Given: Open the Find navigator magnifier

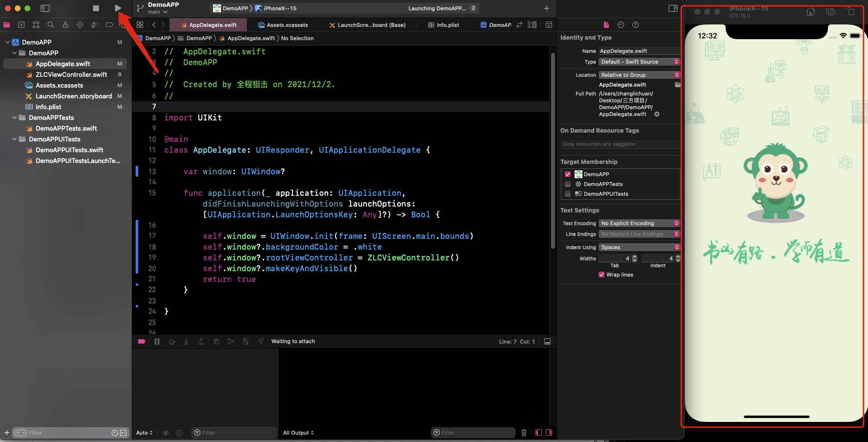Looking at the screenshot, I should (x=50, y=25).
